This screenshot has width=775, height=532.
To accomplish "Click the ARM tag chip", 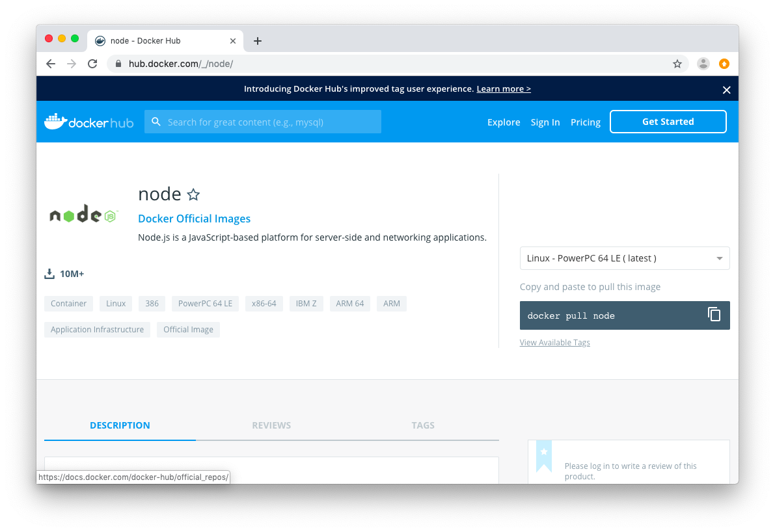I will 392,303.
